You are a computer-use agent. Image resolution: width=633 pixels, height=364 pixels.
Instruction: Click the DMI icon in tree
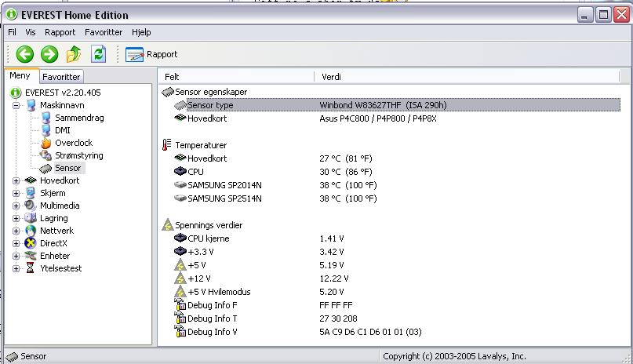coord(46,130)
